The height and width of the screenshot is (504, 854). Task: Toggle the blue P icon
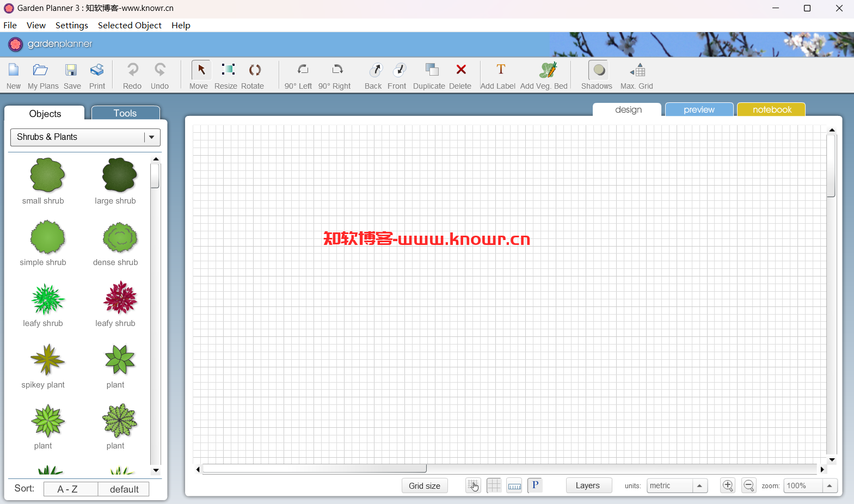coord(535,485)
